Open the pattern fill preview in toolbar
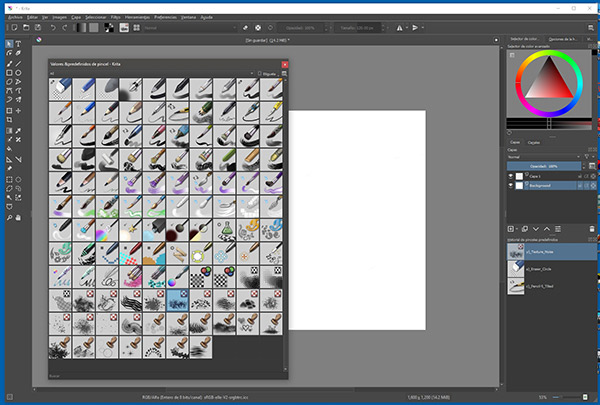This screenshot has width=600, height=405. pyautogui.click(x=94, y=28)
